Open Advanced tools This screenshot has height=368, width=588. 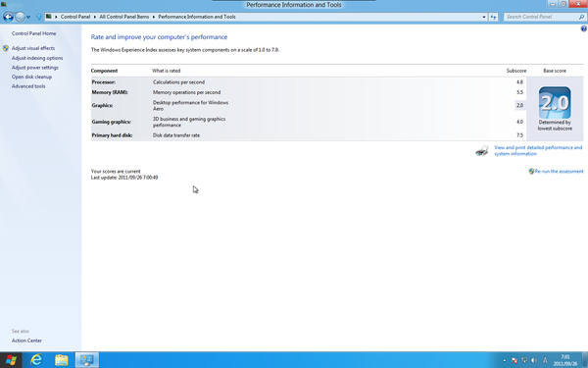[x=28, y=86]
